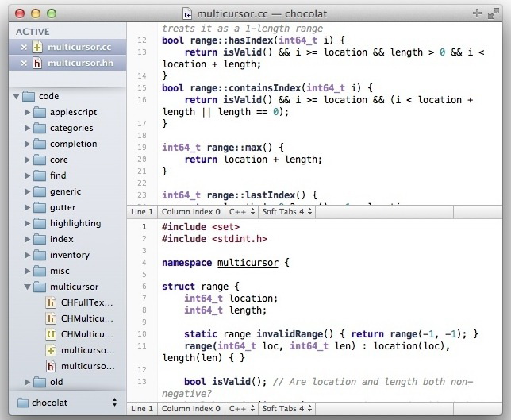Open the chocolat project dropdown
This screenshot has width=511, height=420.
tap(67, 403)
